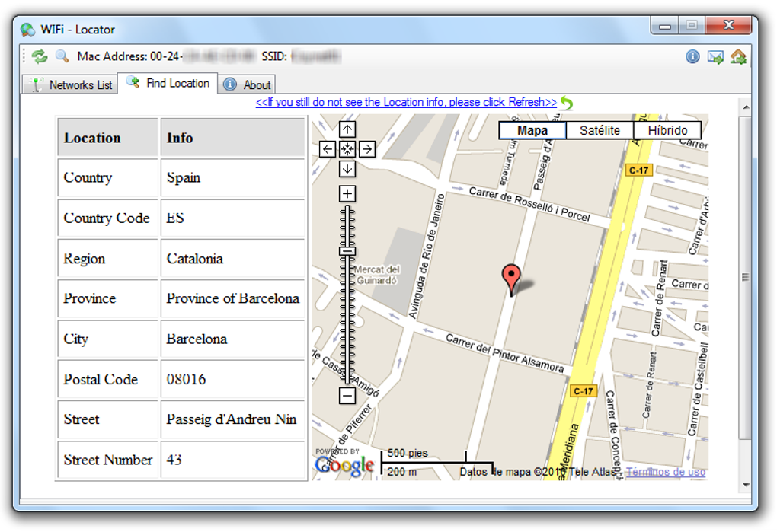The height and width of the screenshot is (532, 777).
Task: Click the 'Street' label cell
Action: tap(107, 419)
